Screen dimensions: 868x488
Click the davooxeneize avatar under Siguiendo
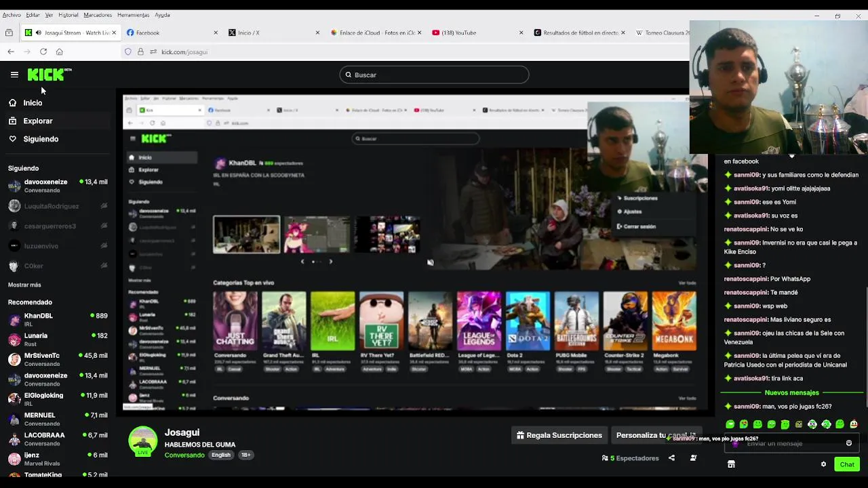coord(14,186)
